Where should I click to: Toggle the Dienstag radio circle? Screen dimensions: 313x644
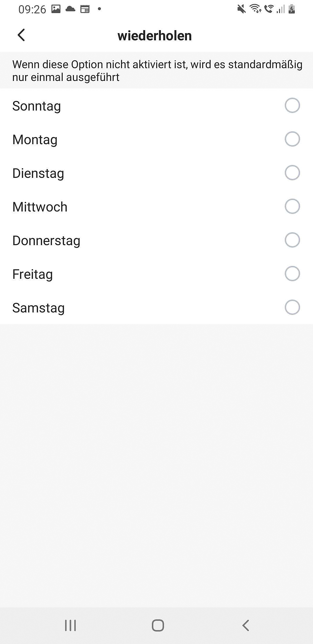click(292, 173)
